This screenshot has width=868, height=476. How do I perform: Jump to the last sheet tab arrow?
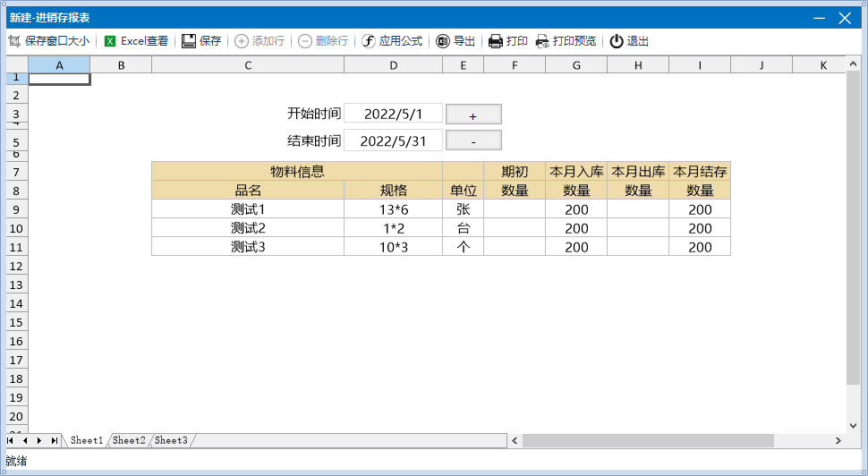[54, 440]
